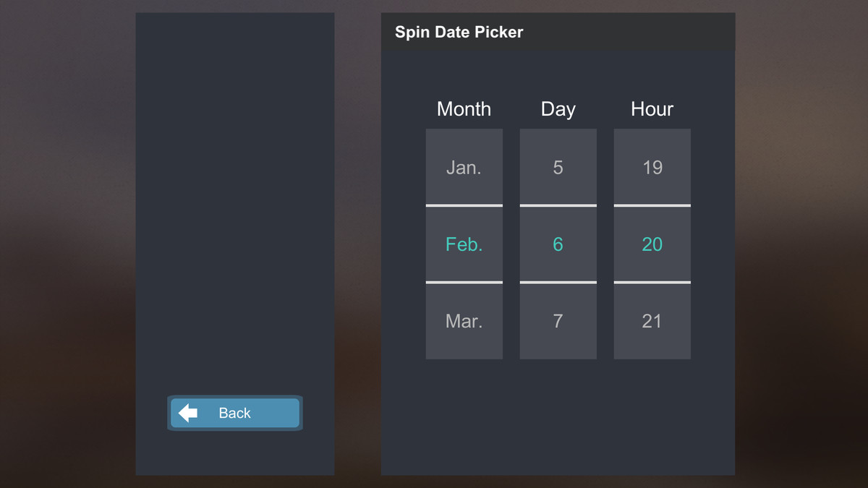Image resolution: width=868 pixels, height=488 pixels.
Task: Click the divider below hour 20
Action: (652, 281)
